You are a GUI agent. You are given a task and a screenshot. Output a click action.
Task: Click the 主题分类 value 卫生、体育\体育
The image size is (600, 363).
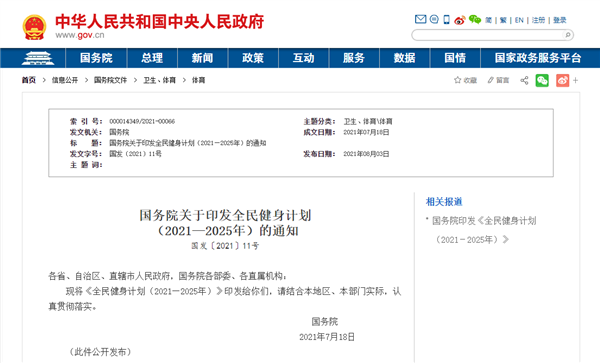click(368, 121)
